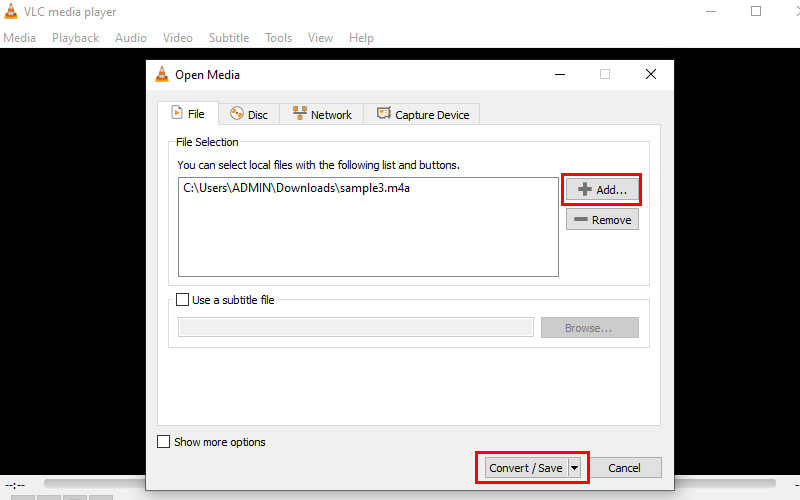Open the Playback menu
Image resolution: width=800 pixels, height=500 pixels.
(x=75, y=38)
